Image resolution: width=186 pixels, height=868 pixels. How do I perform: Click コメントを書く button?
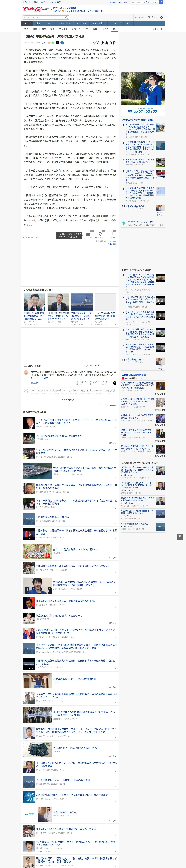coord(93,365)
